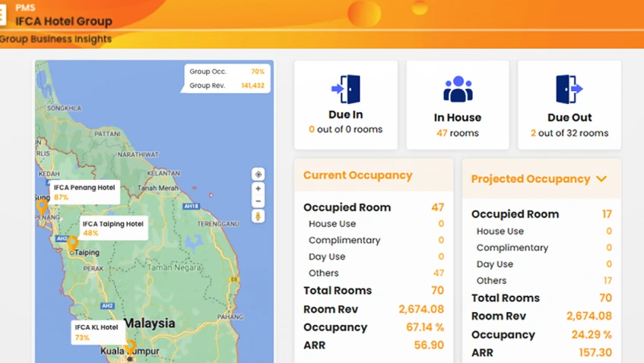Click the IFCA KL Hotel map pin
The height and width of the screenshot is (363, 644).
click(x=131, y=347)
